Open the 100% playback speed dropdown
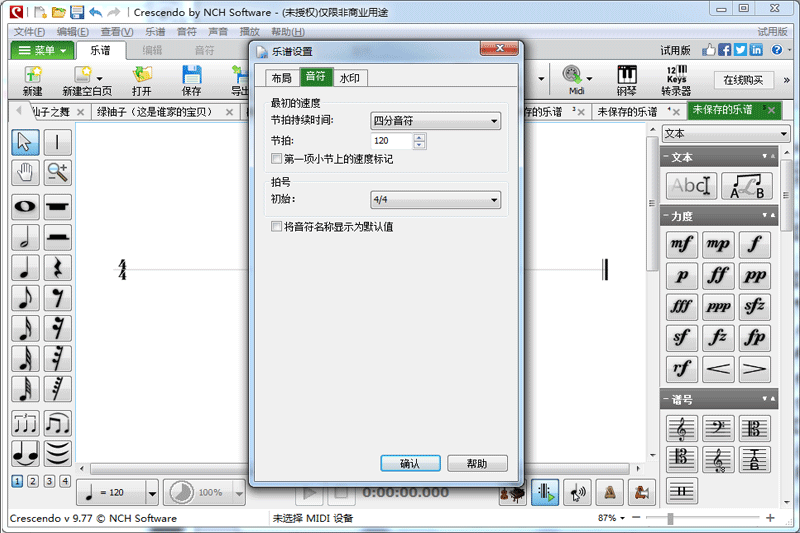 [x=239, y=493]
